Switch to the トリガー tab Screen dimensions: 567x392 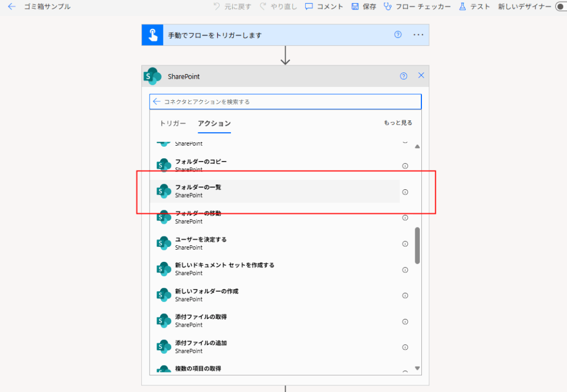point(173,123)
